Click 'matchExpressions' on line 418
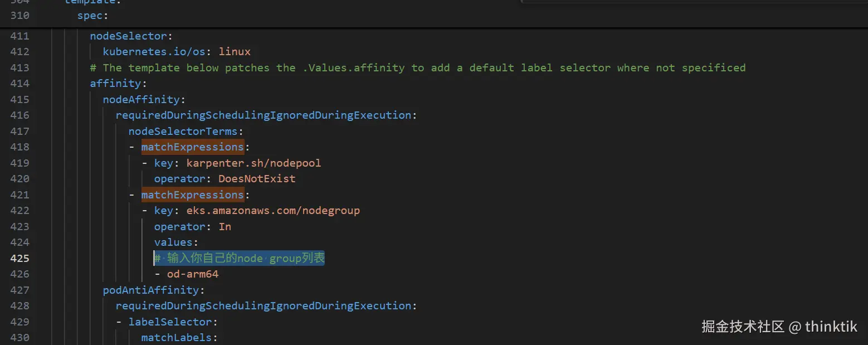The image size is (868, 345). tap(192, 147)
